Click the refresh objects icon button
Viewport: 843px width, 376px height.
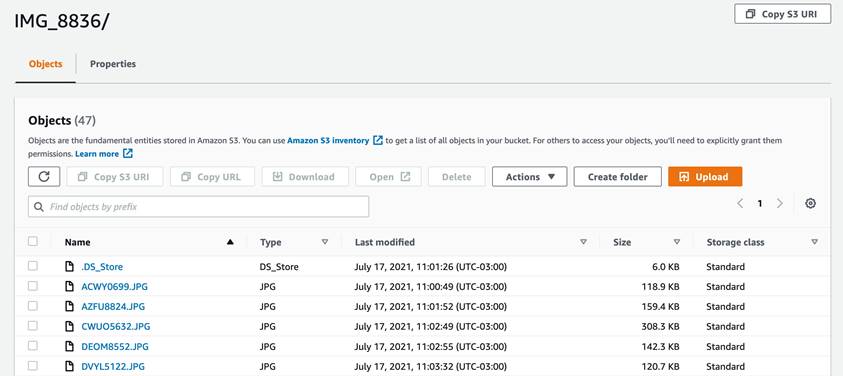[x=44, y=176]
